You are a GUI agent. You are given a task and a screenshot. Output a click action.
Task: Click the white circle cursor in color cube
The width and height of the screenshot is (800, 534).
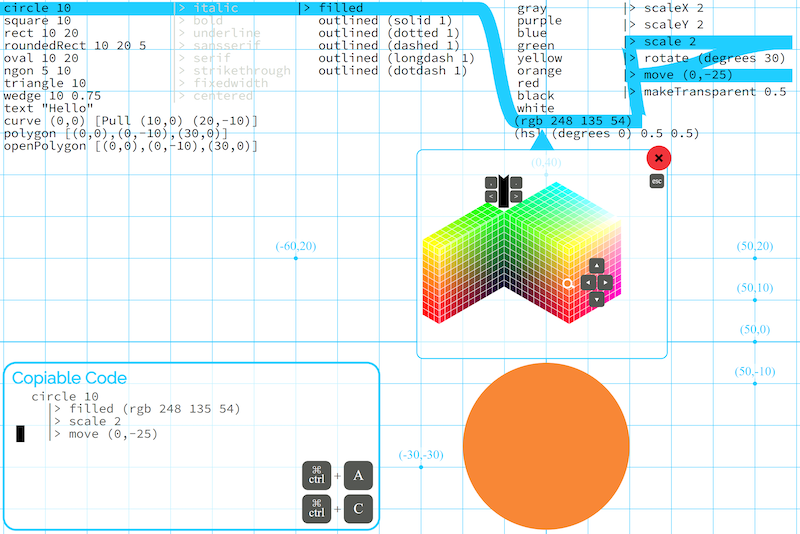568,284
